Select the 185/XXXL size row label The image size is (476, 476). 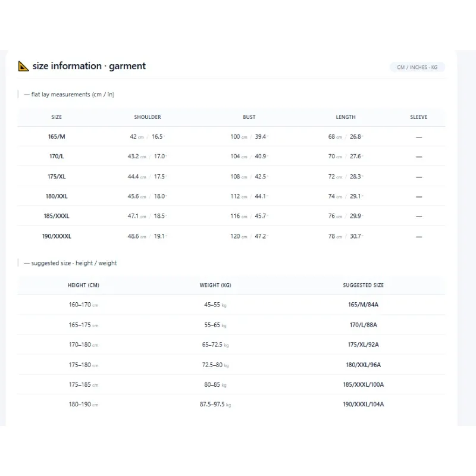[57, 216]
